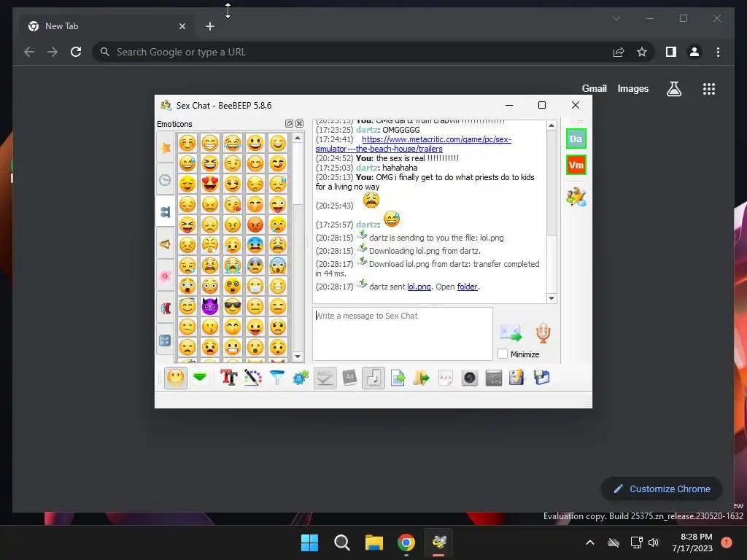Open the lol.png file link
747x560 pixels.
coord(419,287)
